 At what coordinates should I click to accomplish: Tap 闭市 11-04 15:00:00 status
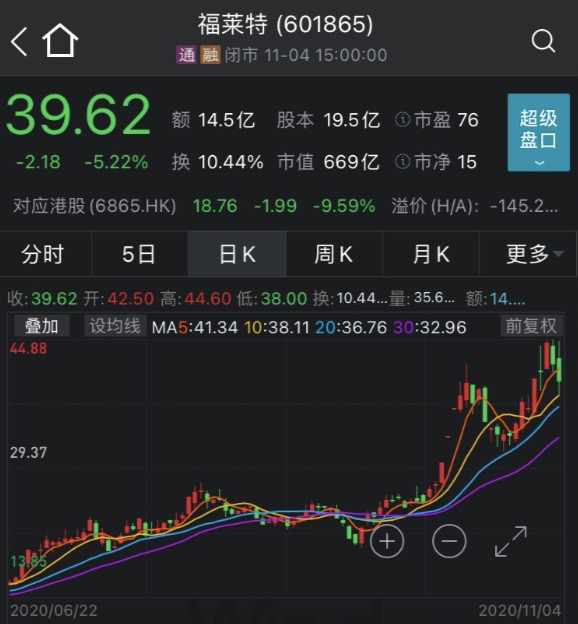(306, 55)
